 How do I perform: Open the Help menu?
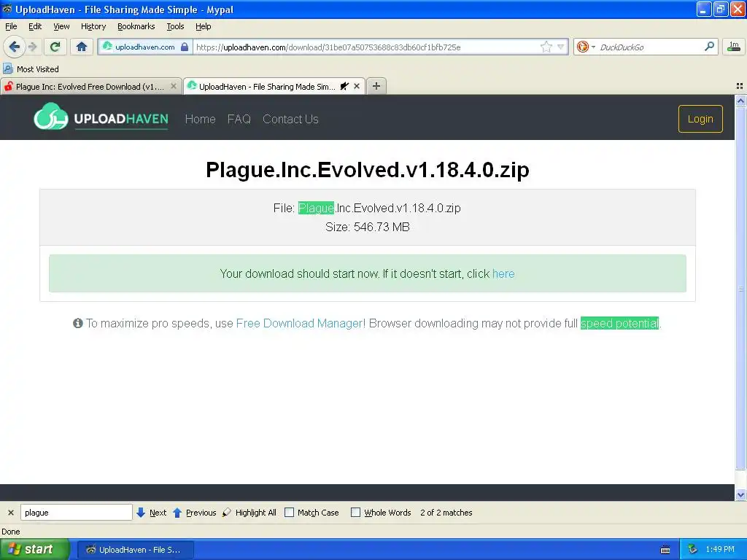point(203,26)
